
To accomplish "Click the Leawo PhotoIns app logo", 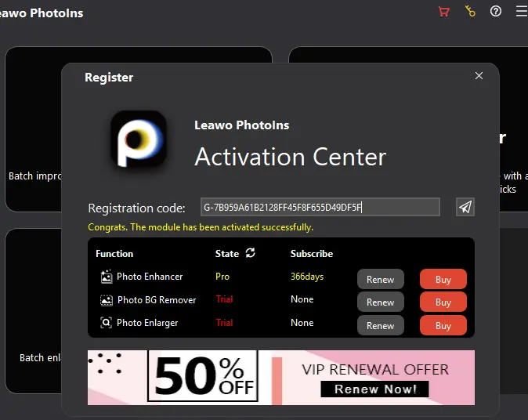I will click(x=139, y=139).
